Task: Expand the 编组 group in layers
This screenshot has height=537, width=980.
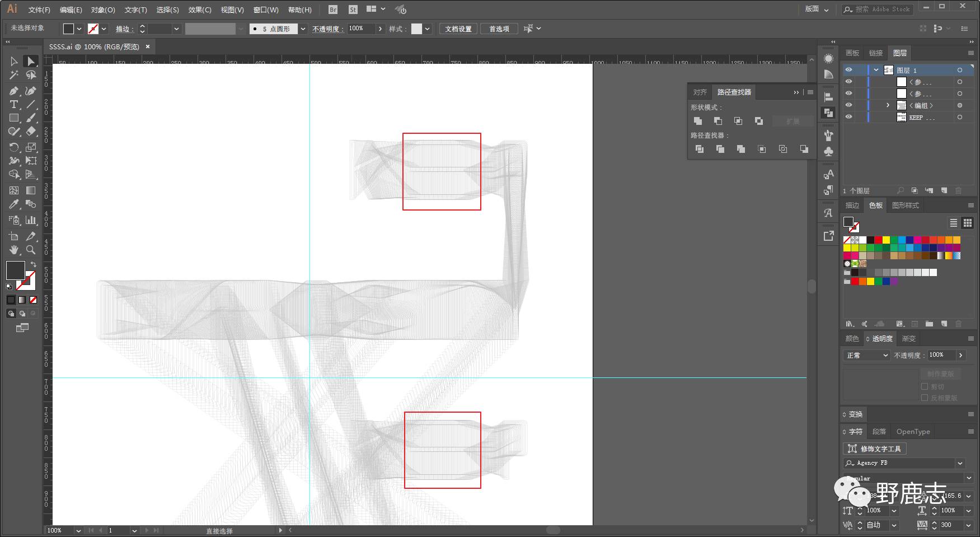Action: click(x=888, y=105)
